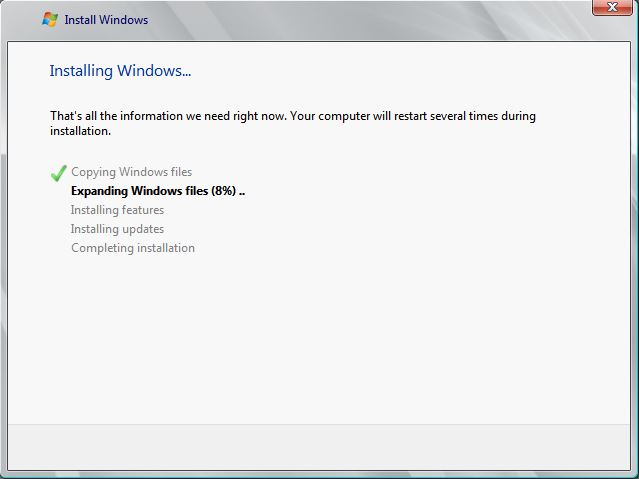Image resolution: width=639 pixels, height=479 pixels.
Task: Click 'Installing updates' step
Action: coord(117,229)
